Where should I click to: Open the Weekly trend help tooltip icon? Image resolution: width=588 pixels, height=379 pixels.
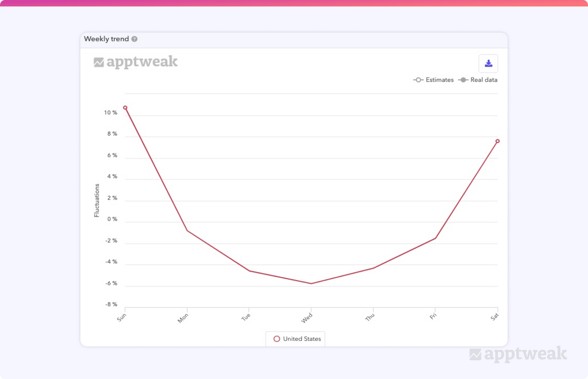coord(134,39)
